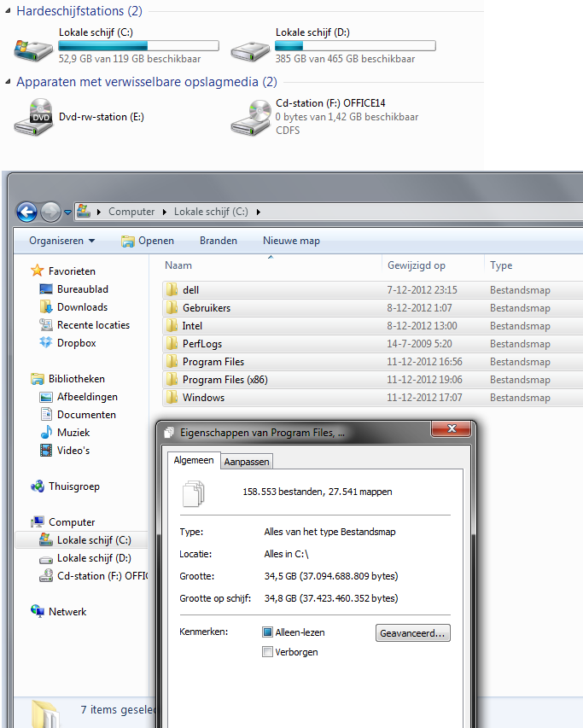583x728 pixels.
Task: Click the drive icon in address bar
Action: (84, 212)
